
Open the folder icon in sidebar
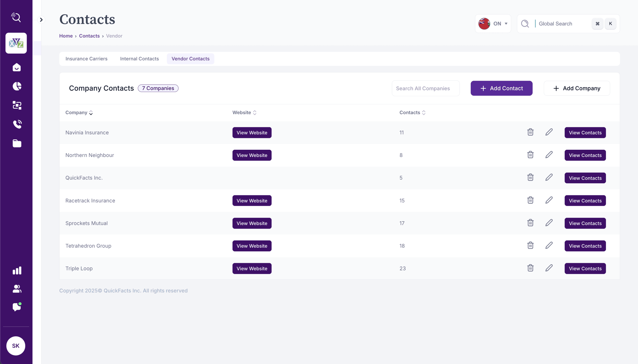coord(17,143)
